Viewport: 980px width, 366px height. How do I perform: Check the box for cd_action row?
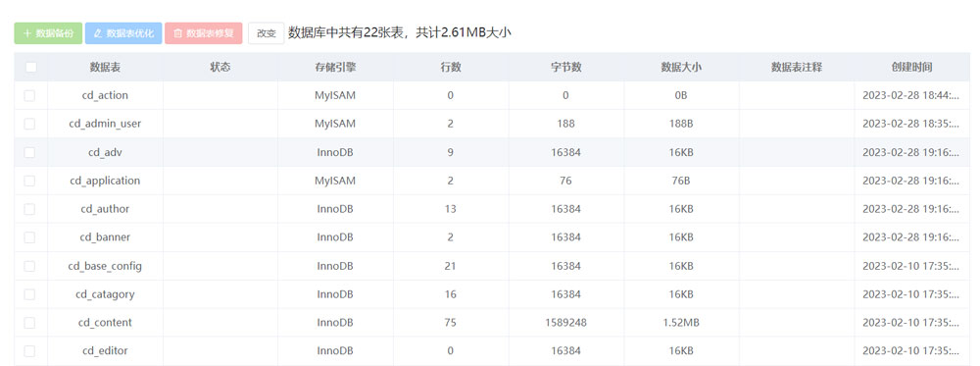pos(29,96)
